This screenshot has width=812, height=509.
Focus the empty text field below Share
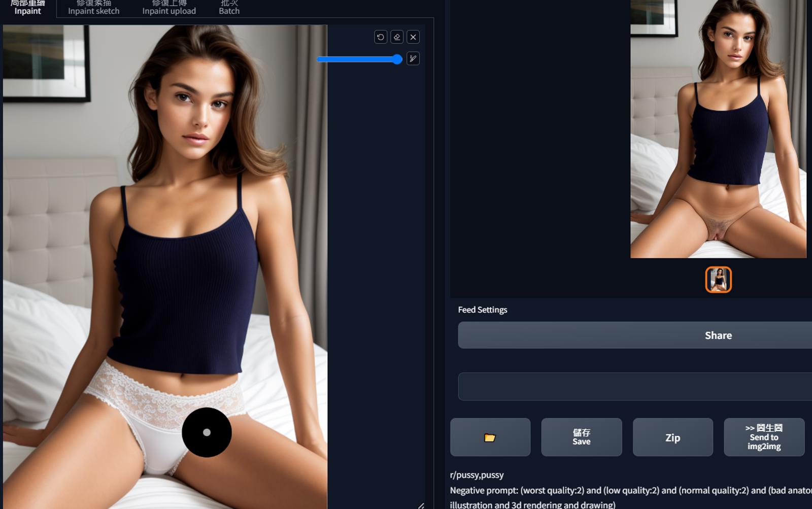(x=635, y=387)
